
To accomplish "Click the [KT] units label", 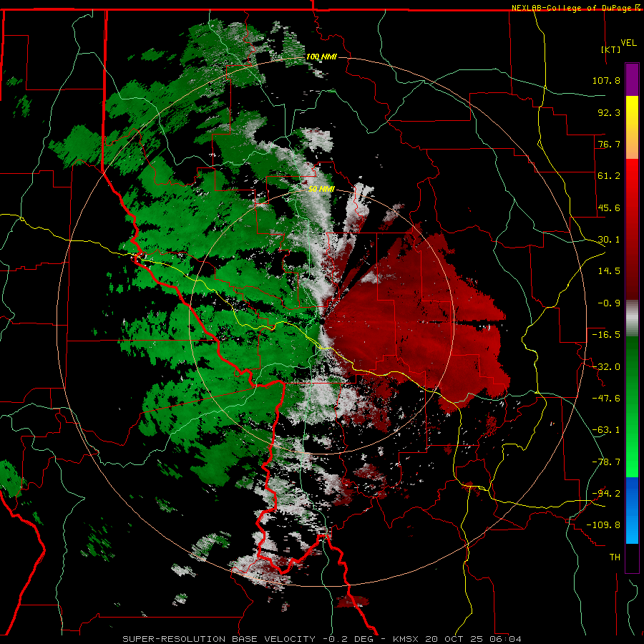I will [x=611, y=49].
